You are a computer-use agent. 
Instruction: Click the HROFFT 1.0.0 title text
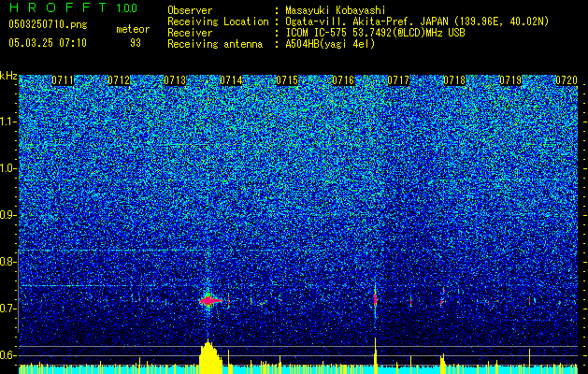[73, 7]
